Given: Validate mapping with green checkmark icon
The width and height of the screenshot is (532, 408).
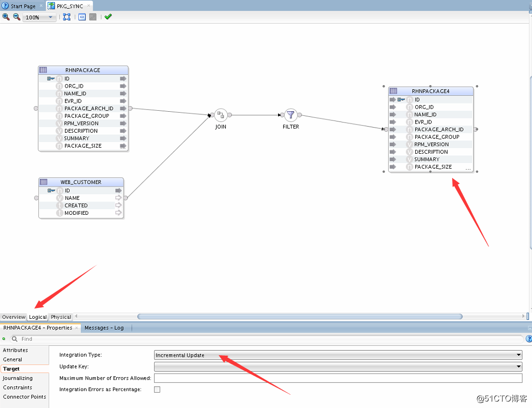Looking at the screenshot, I should pos(108,16).
